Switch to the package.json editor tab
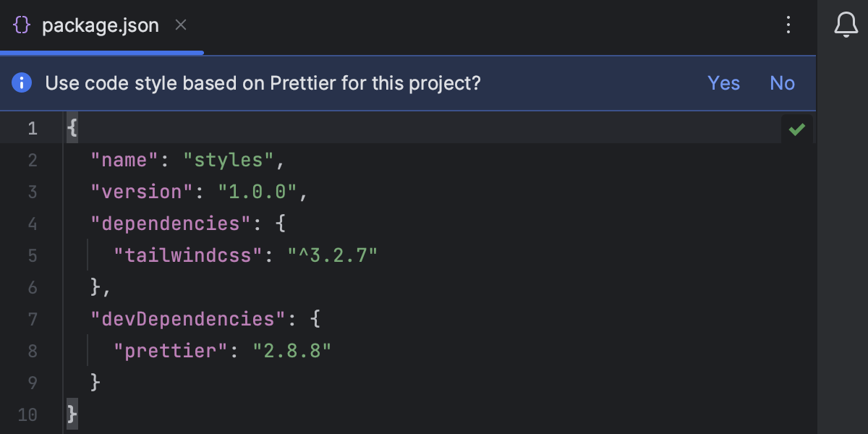Screen dimensions: 868x434 (x=101, y=25)
